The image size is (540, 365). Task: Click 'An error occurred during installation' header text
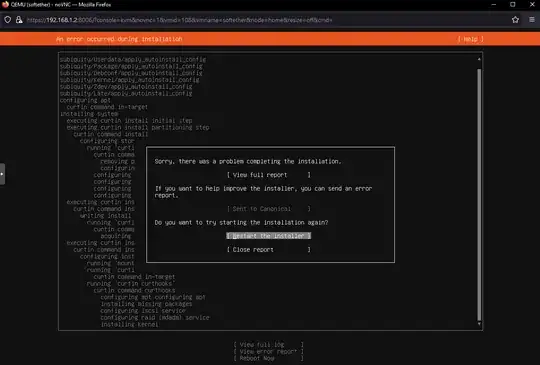coord(119,39)
